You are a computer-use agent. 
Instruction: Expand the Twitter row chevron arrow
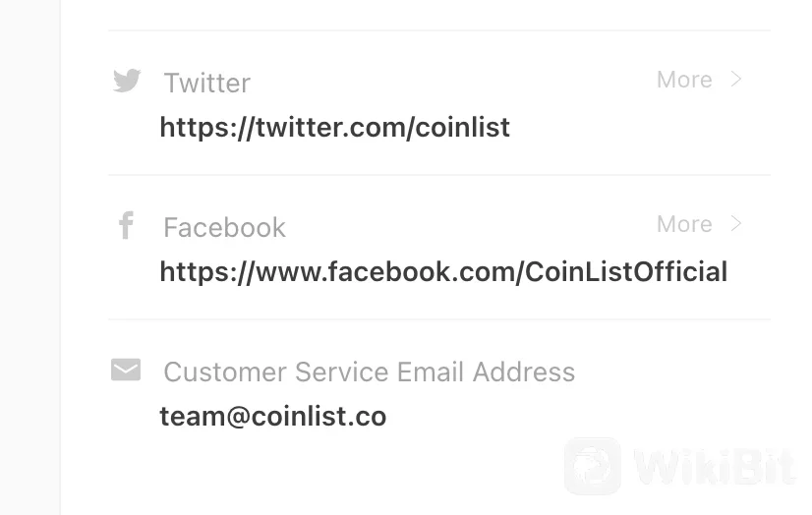coord(736,80)
